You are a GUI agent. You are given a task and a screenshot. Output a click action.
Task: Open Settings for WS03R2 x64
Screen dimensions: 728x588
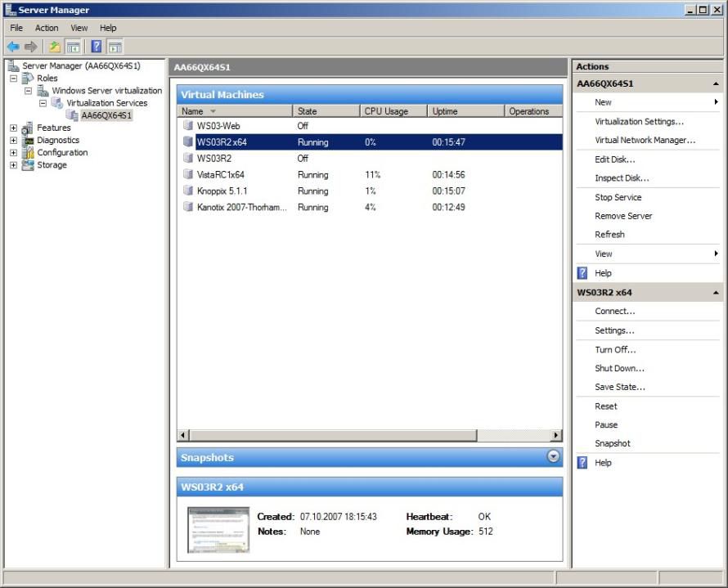pos(614,330)
